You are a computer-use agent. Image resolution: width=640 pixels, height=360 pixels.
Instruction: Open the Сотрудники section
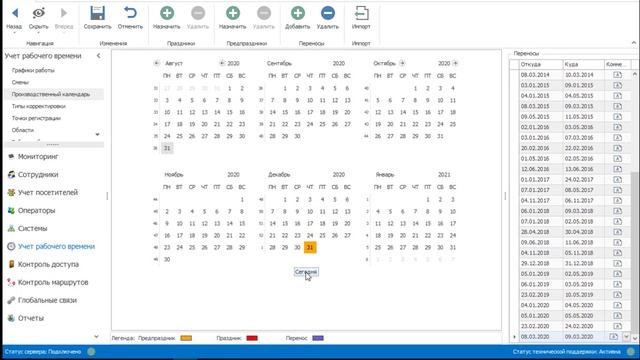[x=38, y=174]
